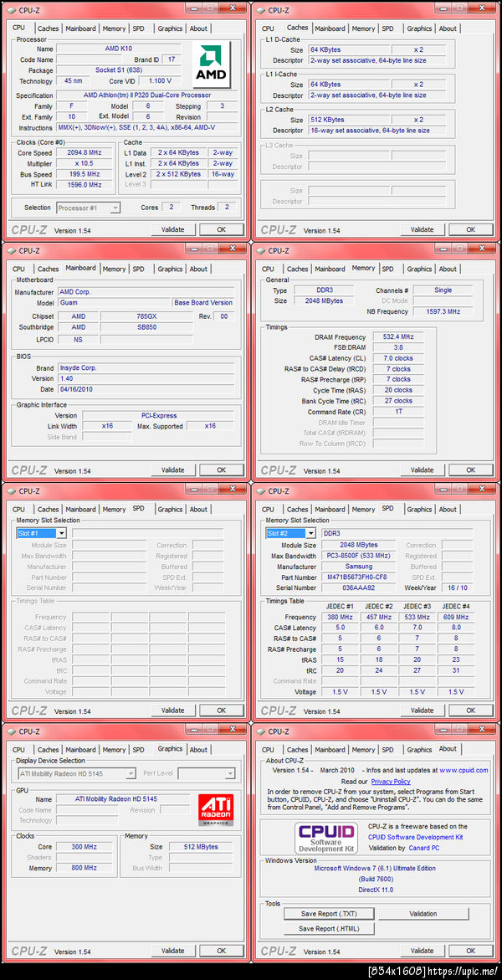Viewport: 502px width, 980px height.
Task: Switch to CPU tab in the Slot #2 SPD window
Action: click(x=269, y=510)
